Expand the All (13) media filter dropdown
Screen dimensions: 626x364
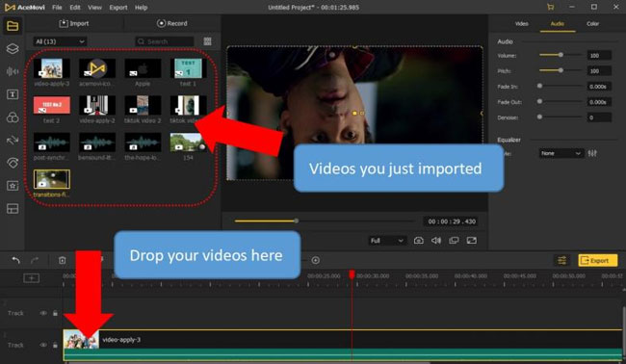60,41
